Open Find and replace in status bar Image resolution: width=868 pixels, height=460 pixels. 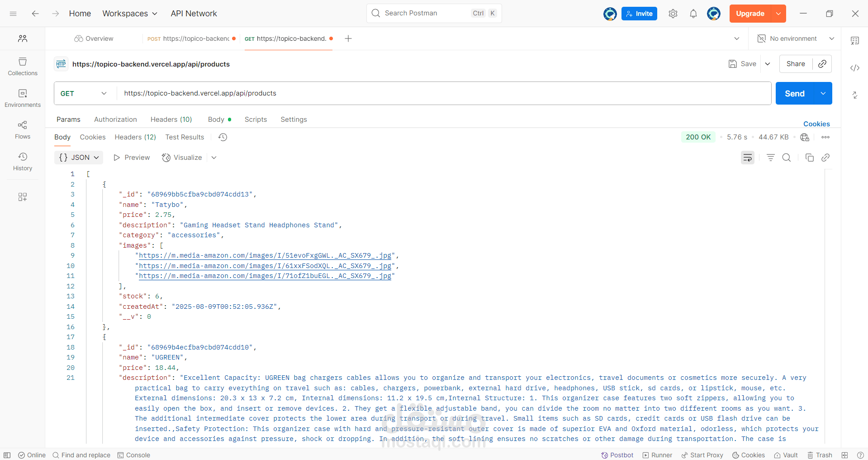tap(81, 455)
